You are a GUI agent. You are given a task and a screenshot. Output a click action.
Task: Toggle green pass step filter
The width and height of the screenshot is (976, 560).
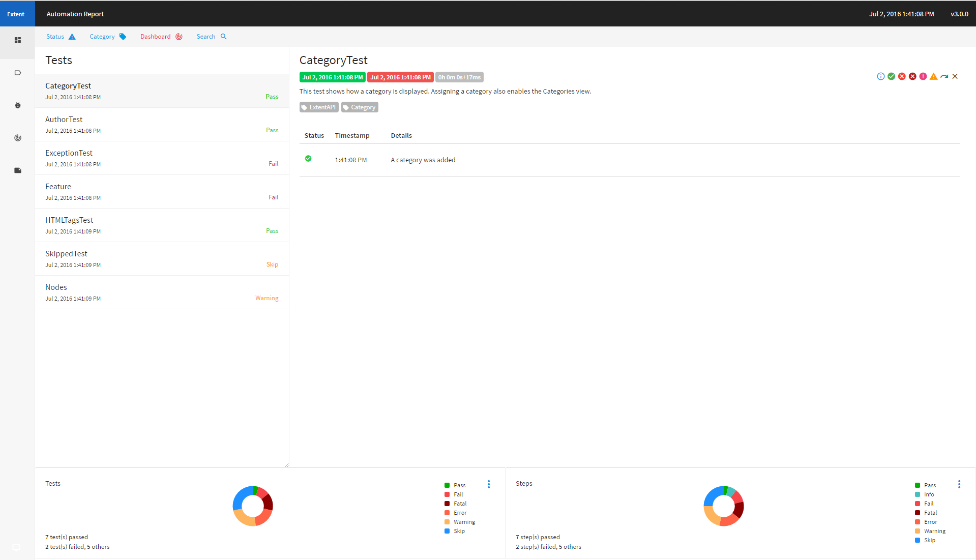(x=891, y=76)
